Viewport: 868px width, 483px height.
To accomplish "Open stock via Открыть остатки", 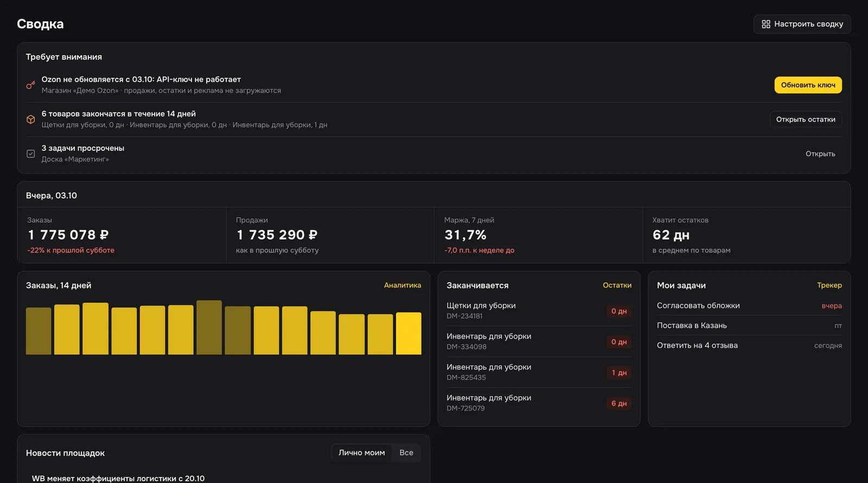I will pyautogui.click(x=806, y=119).
